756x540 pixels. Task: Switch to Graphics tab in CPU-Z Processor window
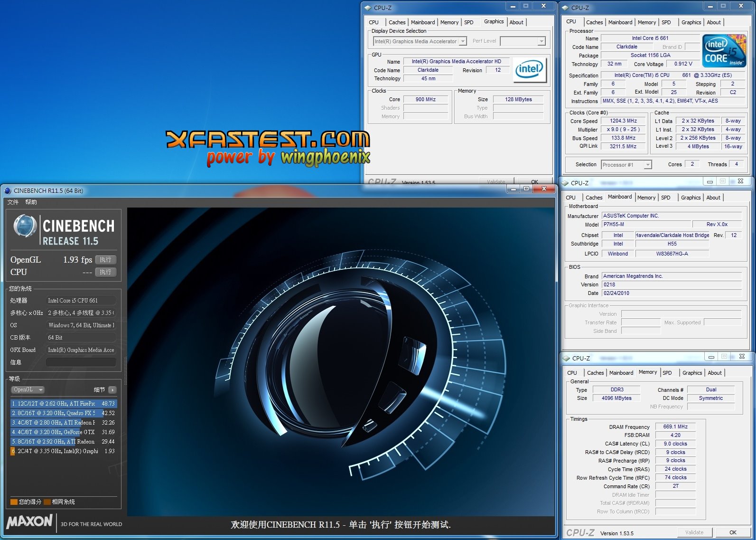(x=691, y=22)
